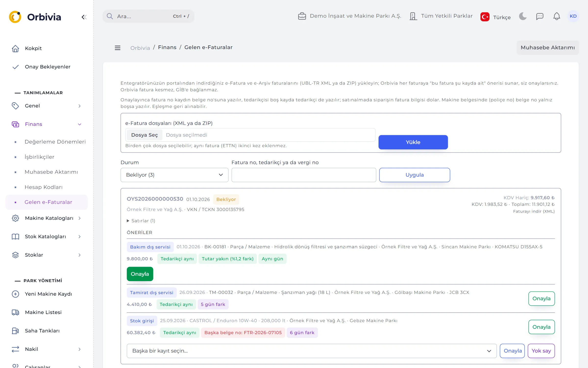The width and height of the screenshot is (588, 368).
Task: Click the search magnifier icon
Action: pos(110,16)
